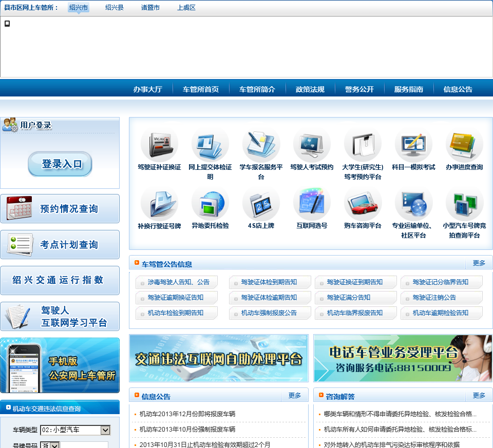Open the 机动车所有人如何申请委托异地检验 FAQ entry
This screenshot has height=448, width=493.
(x=400, y=430)
